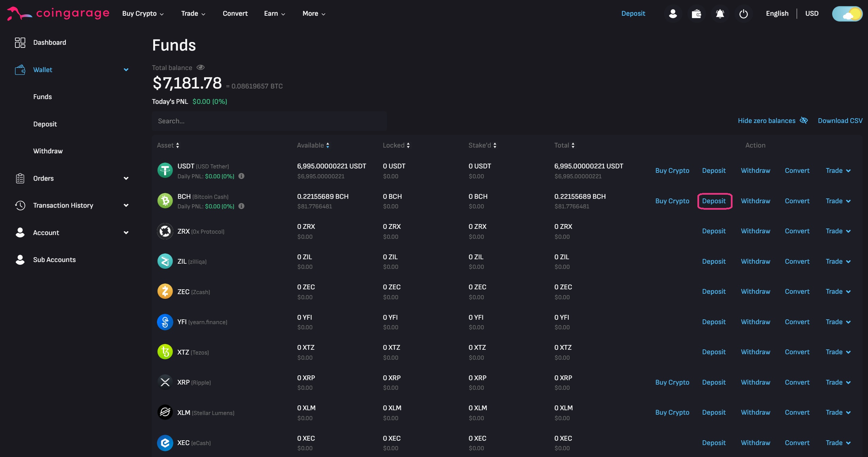
Task: Open the user profile icon in header
Action: 673,14
